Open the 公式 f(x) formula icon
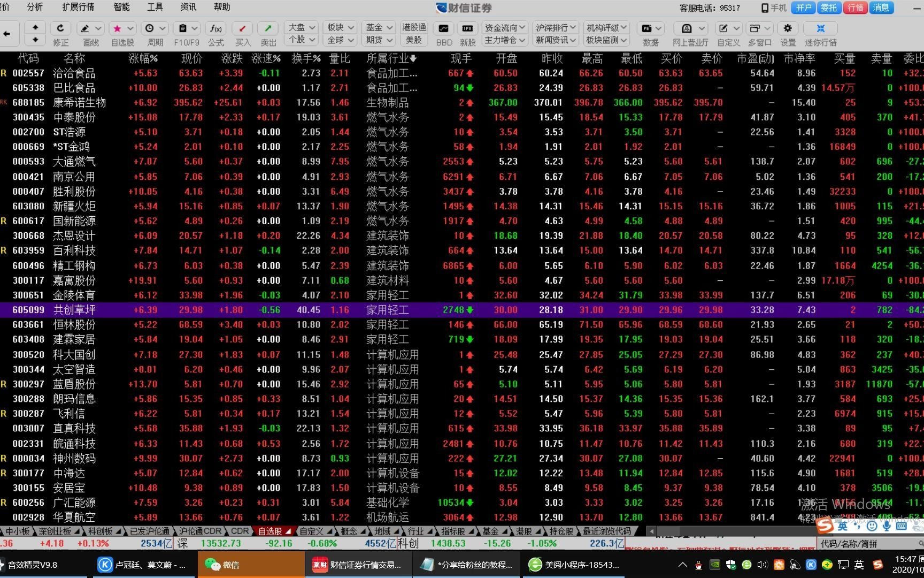Screen dimensions: 924x578 click(x=216, y=28)
